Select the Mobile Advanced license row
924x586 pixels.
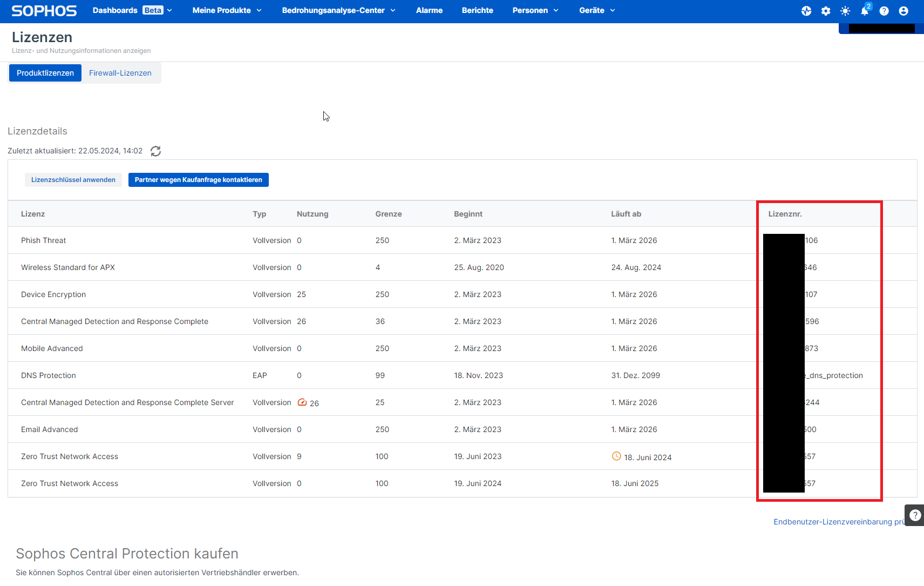coord(463,348)
